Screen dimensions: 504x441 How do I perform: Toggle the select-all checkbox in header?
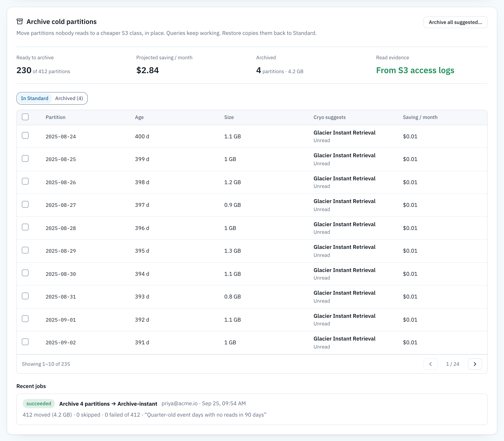[x=25, y=117]
